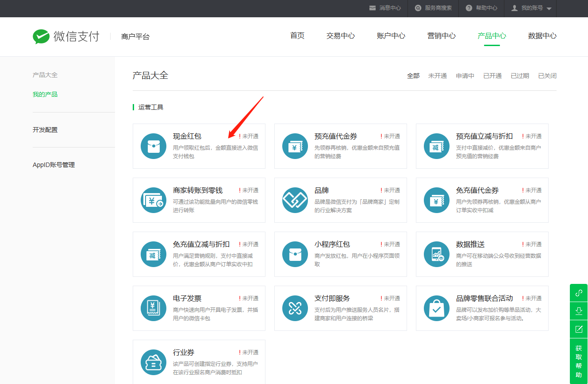This screenshot has height=384, width=588.
Task: Click the 小程序红包 envelope icon
Action: (295, 254)
